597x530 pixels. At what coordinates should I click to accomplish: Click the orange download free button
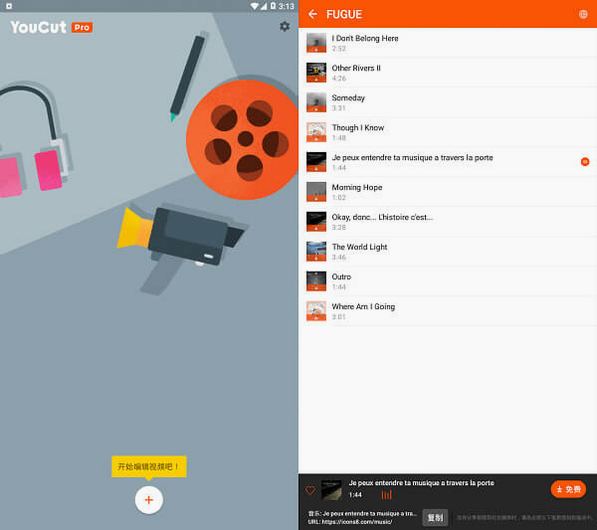568,489
